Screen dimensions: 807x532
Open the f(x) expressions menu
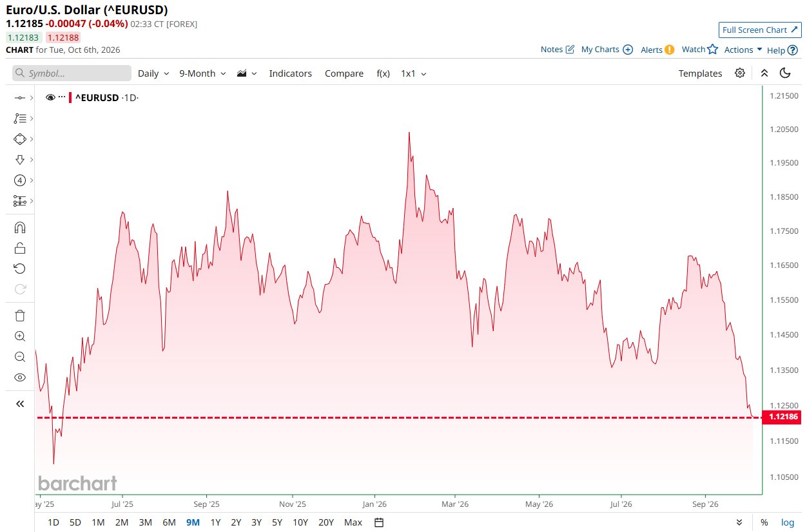pos(383,73)
